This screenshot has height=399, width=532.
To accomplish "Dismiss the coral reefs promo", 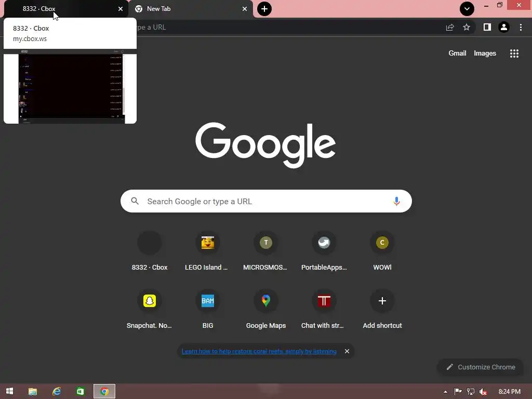I will [x=347, y=351].
